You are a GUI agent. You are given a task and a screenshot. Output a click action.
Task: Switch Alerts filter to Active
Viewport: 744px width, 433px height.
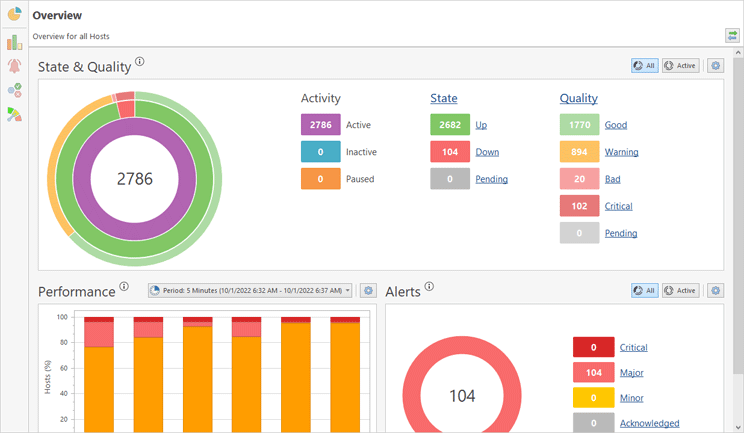coord(680,290)
